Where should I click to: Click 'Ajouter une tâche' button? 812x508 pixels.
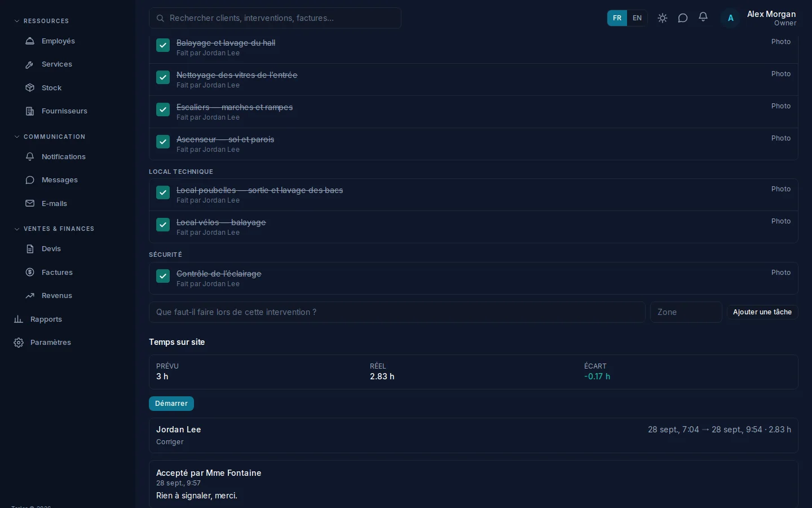point(762,312)
